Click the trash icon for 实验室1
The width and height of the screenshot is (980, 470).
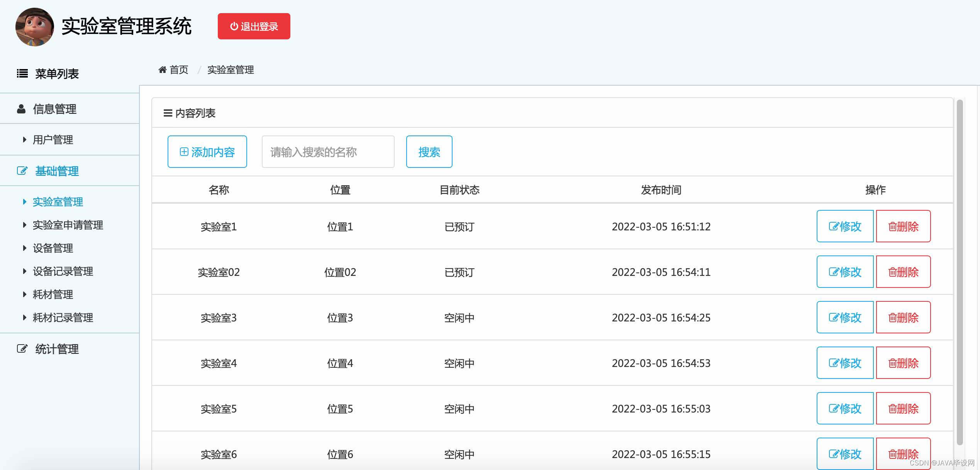[892, 227]
